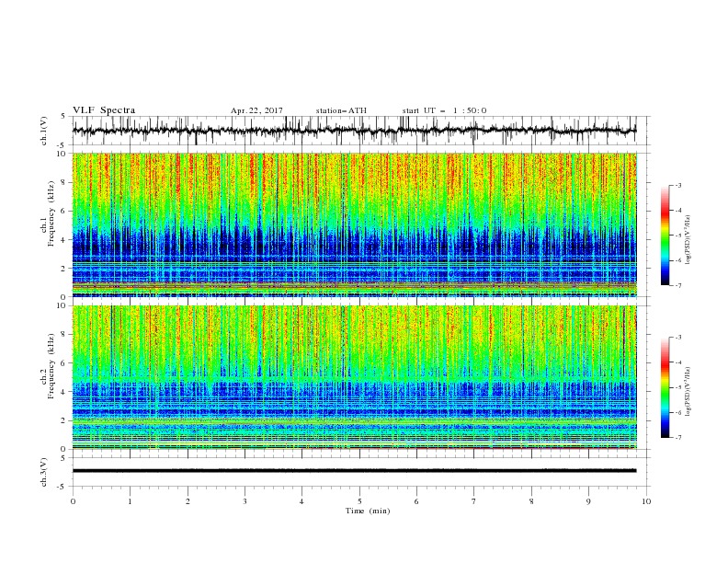Click the "8" kHz tick on the ch.1 frequency axis

coord(64,182)
